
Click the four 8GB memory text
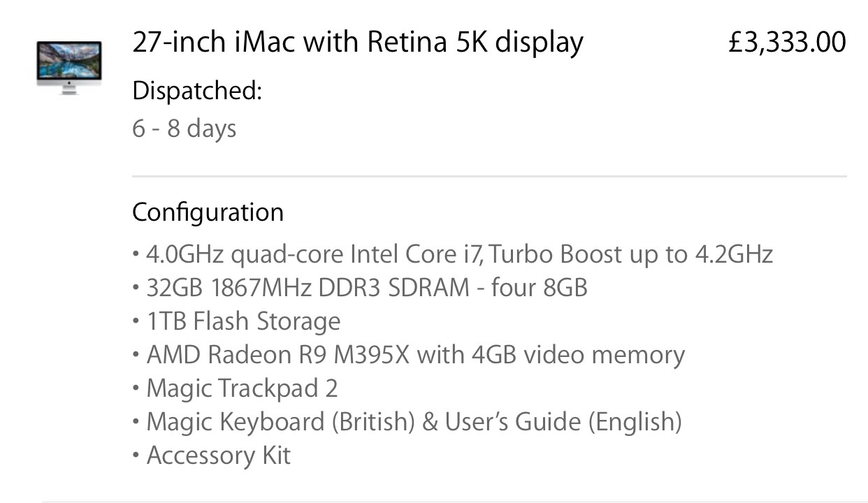coord(540,287)
